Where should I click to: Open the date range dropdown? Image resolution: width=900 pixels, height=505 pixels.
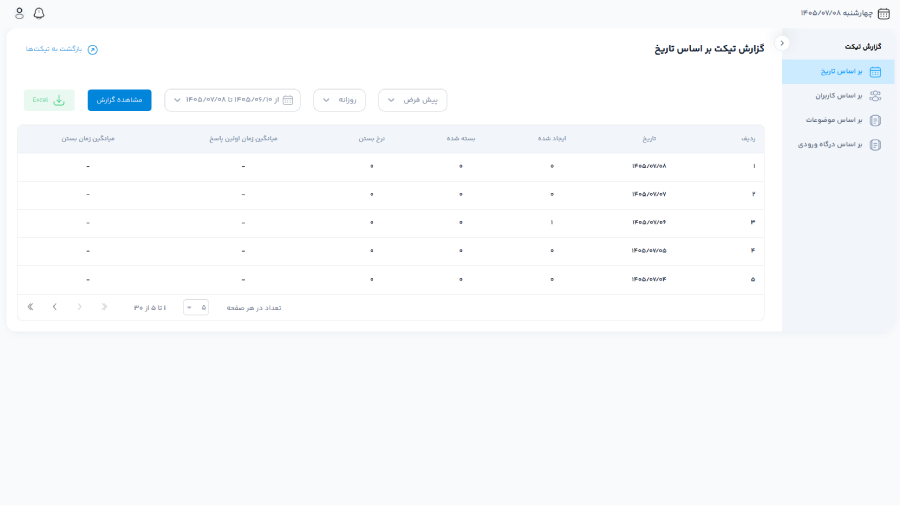(x=232, y=100)
